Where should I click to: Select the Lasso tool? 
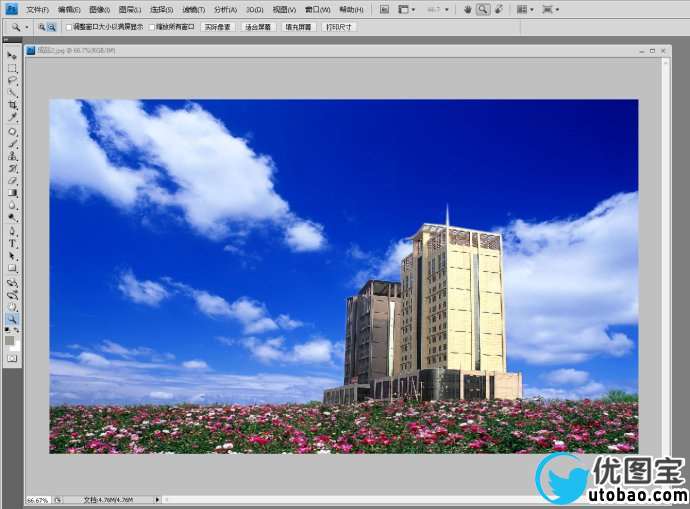(12, 81)
